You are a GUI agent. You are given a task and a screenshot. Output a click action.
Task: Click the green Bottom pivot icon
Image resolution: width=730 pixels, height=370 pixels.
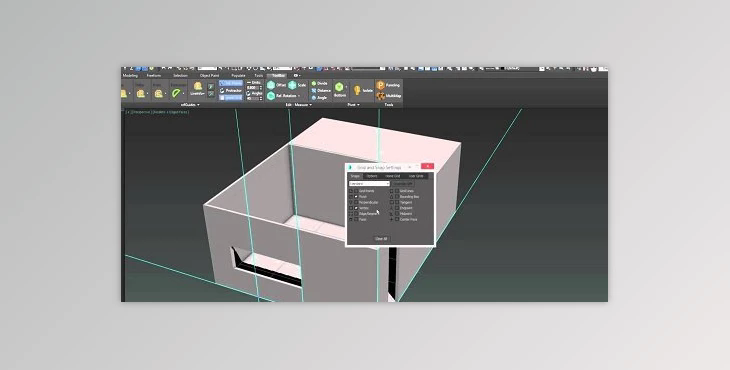click(339, 87)
